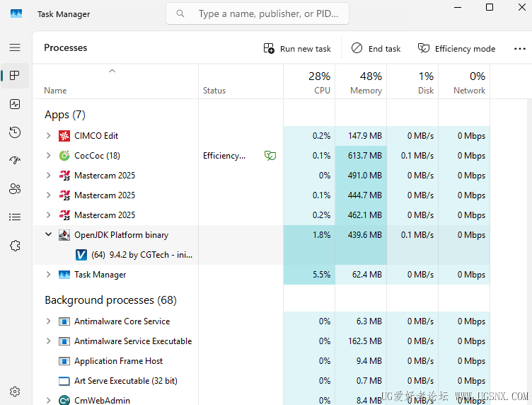Toggle Efficiency mode for the selected process
The height and width of the screenshot is (405, 532).
tap(456, 49)
